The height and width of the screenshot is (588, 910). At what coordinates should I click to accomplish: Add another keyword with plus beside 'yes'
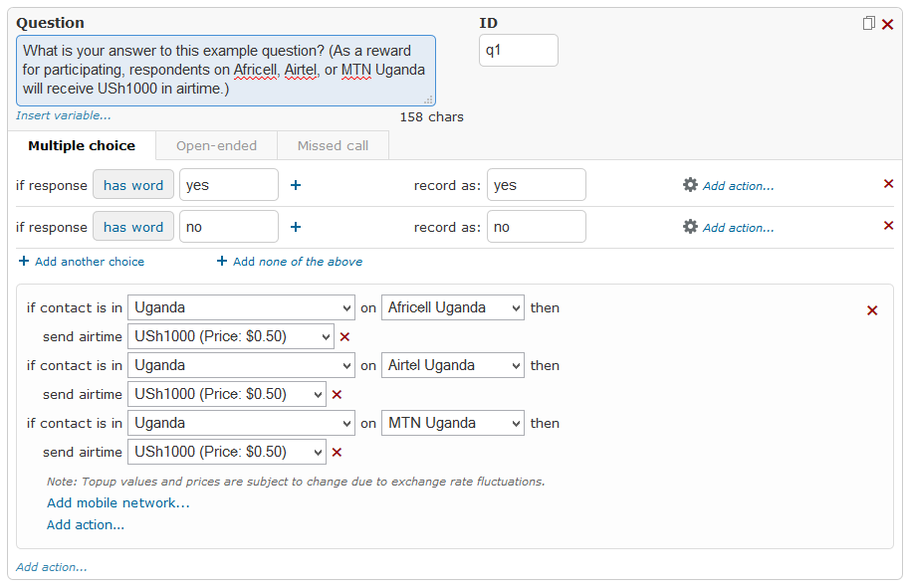click(296, 185)
